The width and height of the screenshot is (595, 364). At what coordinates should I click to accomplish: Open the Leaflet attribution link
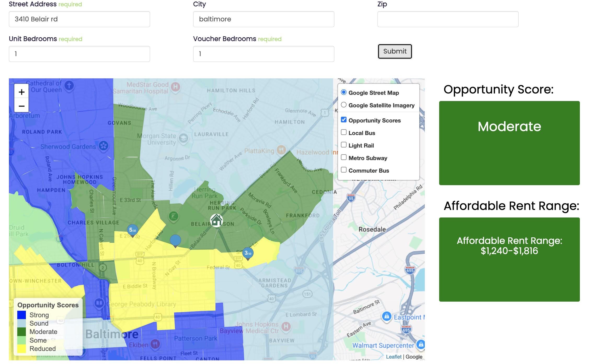(393, 357)
